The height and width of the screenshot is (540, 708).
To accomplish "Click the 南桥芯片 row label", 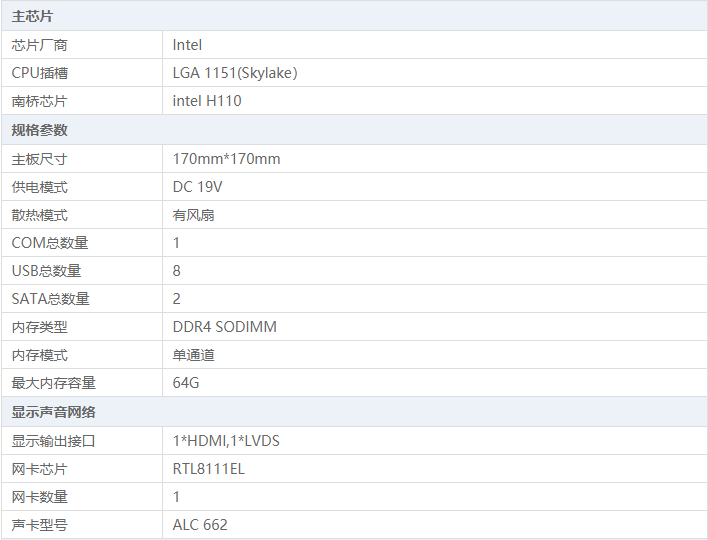I will point(40,101).
